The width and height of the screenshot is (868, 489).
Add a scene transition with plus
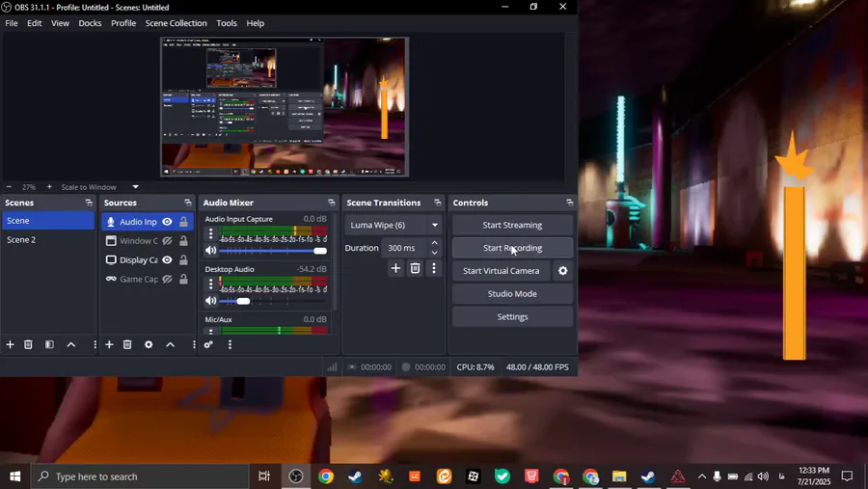(x=395, y=268)
